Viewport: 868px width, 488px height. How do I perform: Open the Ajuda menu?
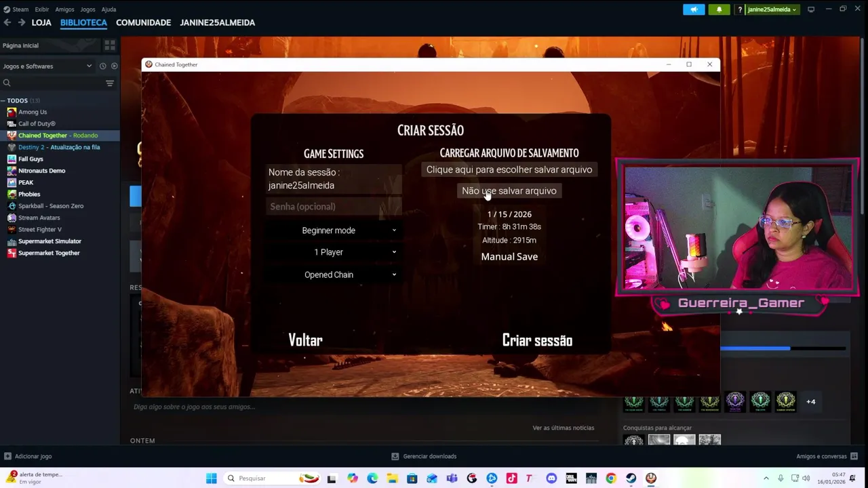[x=108, y=9]
